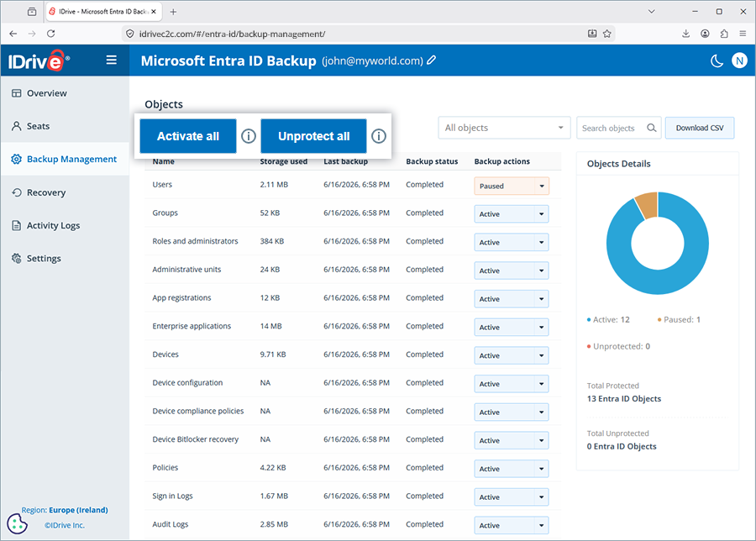Open Device compliance policies action dropdown

[512, 412]
